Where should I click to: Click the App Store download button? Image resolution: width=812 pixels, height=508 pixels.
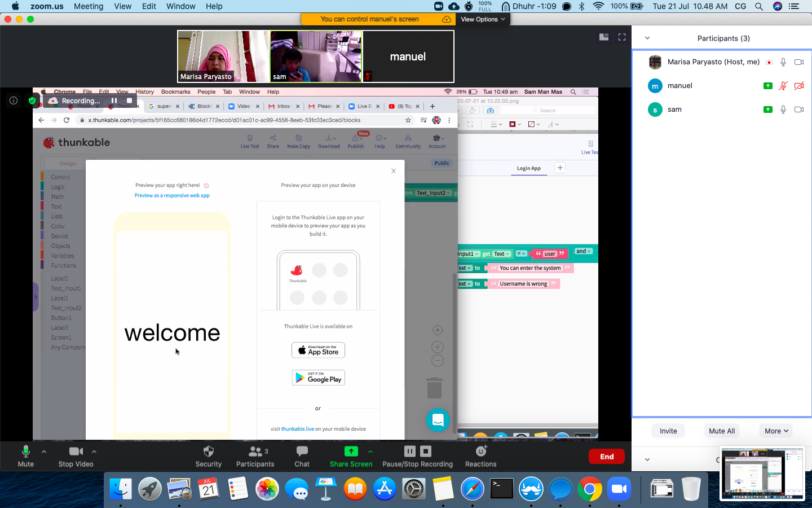pos(318,350)
